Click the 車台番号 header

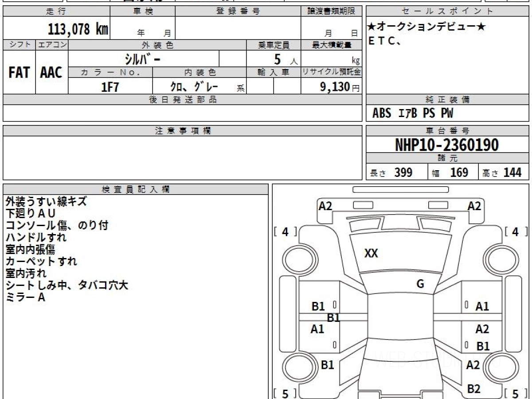point(448,131)
